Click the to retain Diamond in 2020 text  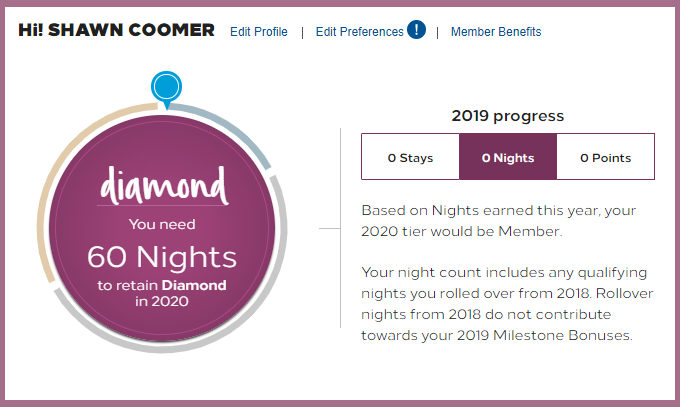(162, 293)
